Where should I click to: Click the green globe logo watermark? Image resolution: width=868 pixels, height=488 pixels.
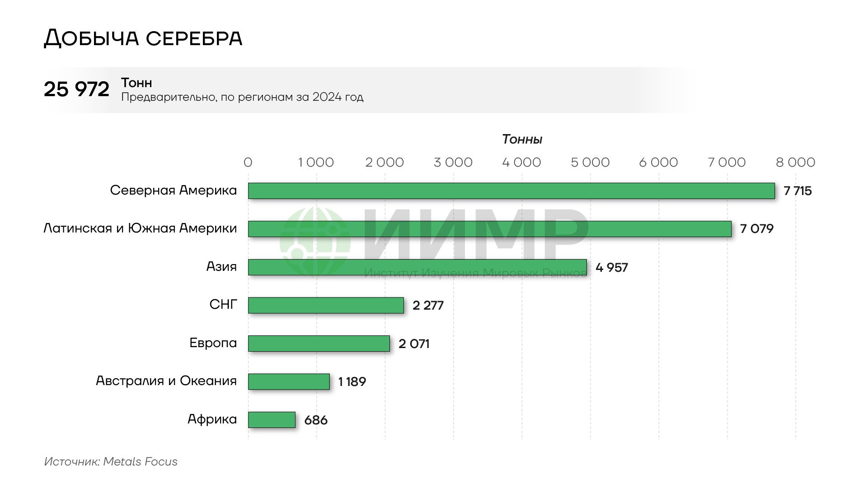315,242
